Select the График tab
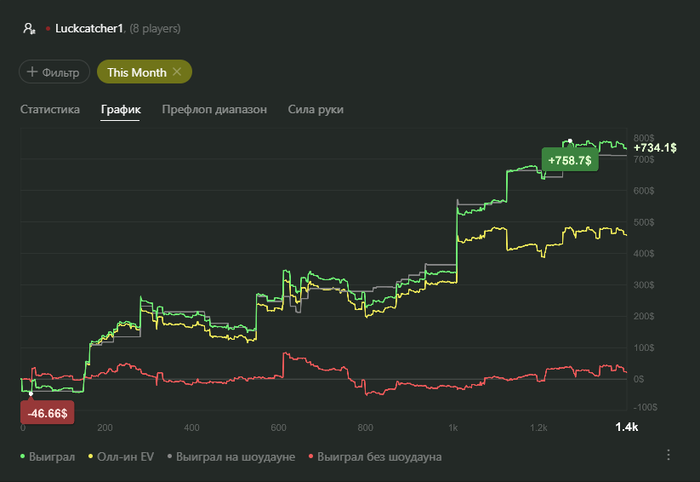 click(120, 109)
